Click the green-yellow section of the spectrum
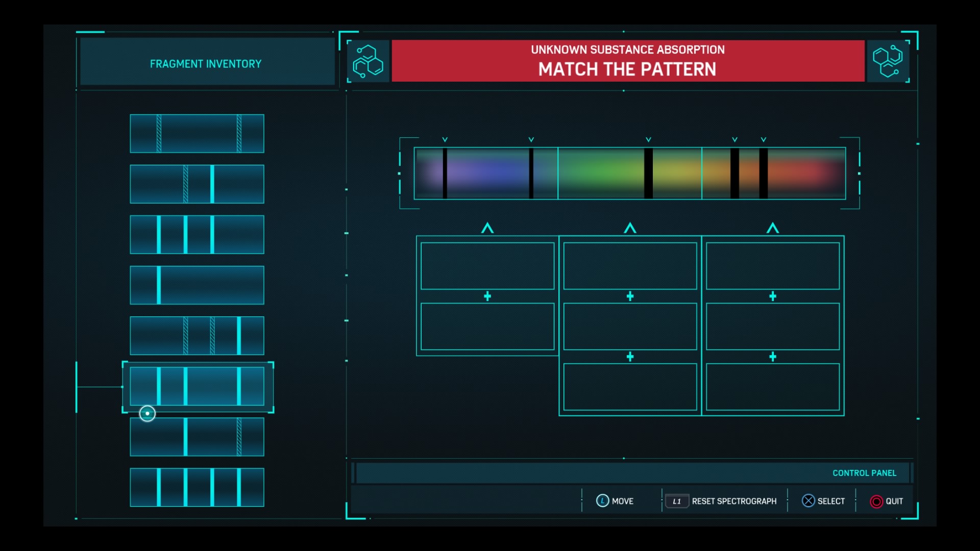Screen dimensions: 980x551 click(630, 173)
